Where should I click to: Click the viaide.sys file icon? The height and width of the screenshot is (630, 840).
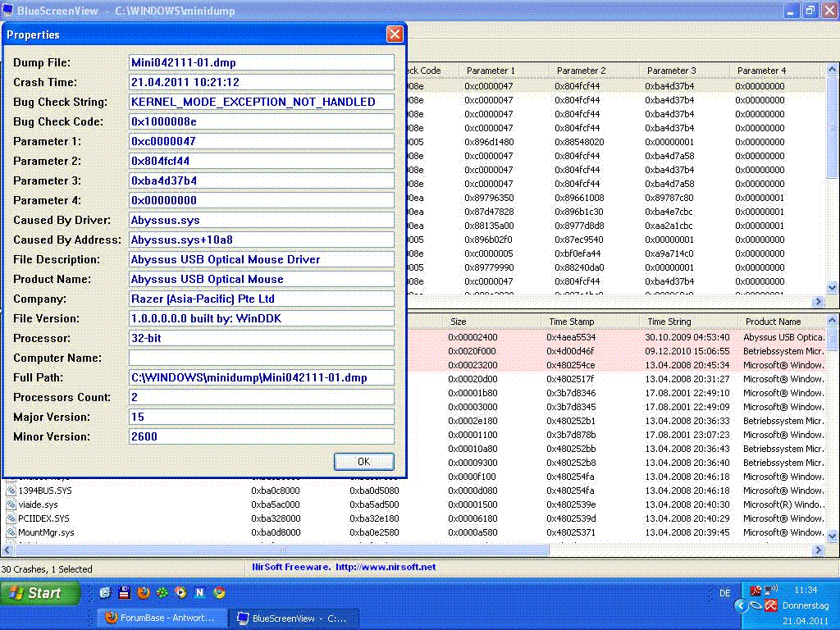[11, 504]
